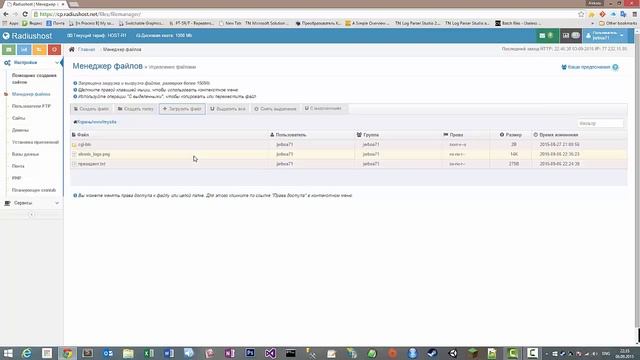Click the Снять выделение button
The image size is (640, 360).
coord(275,109)
